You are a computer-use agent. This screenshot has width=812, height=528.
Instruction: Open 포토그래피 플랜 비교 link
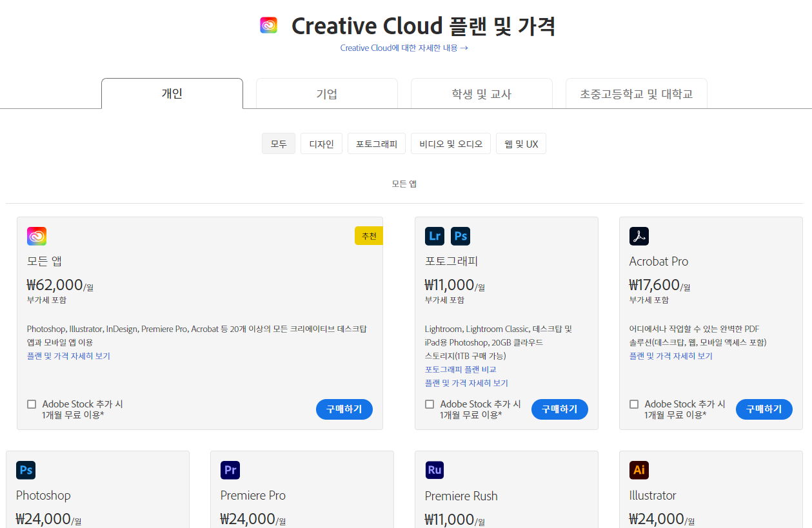tap(460, 369)
